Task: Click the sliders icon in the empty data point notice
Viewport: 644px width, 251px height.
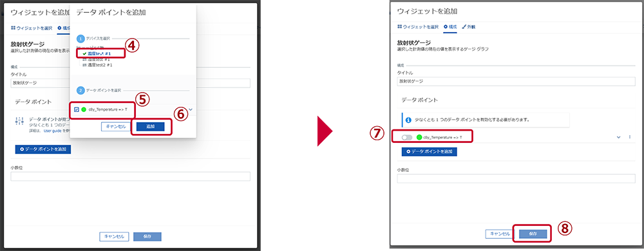Action: (x=19, y=121)
